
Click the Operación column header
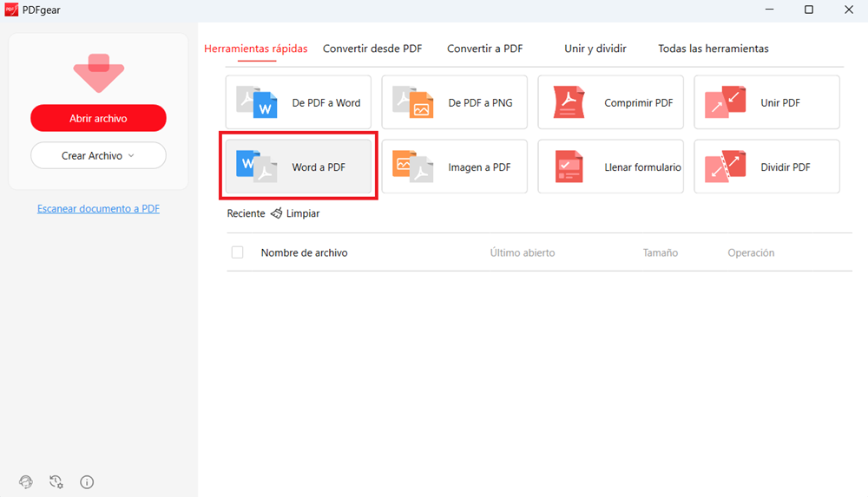(751, 253)
